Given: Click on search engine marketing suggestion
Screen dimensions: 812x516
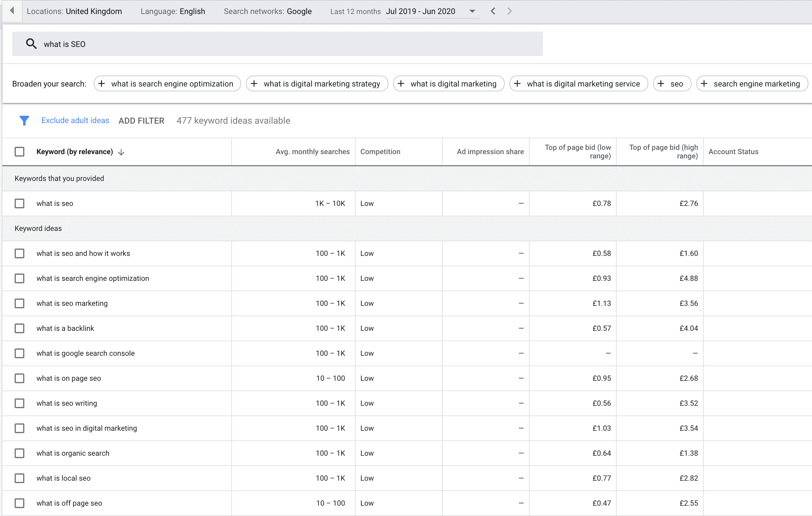Looking at the screenshot, I should [751, 84].
